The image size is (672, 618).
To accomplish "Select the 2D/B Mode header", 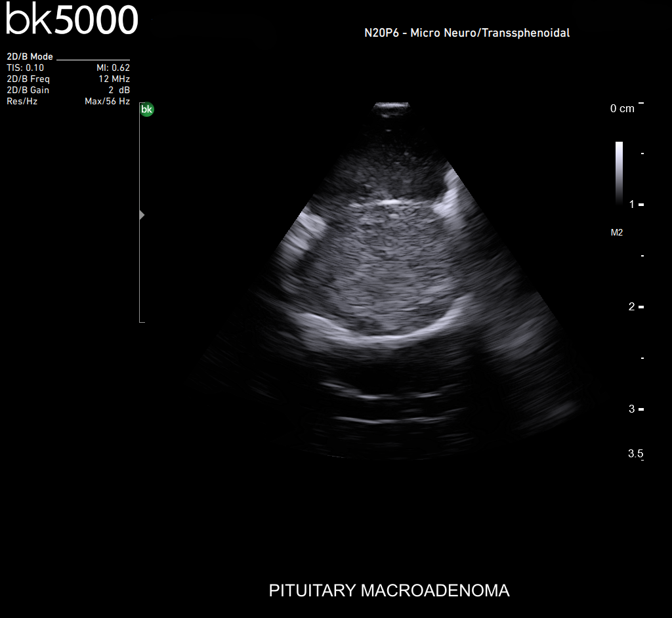I will [30, 57].
